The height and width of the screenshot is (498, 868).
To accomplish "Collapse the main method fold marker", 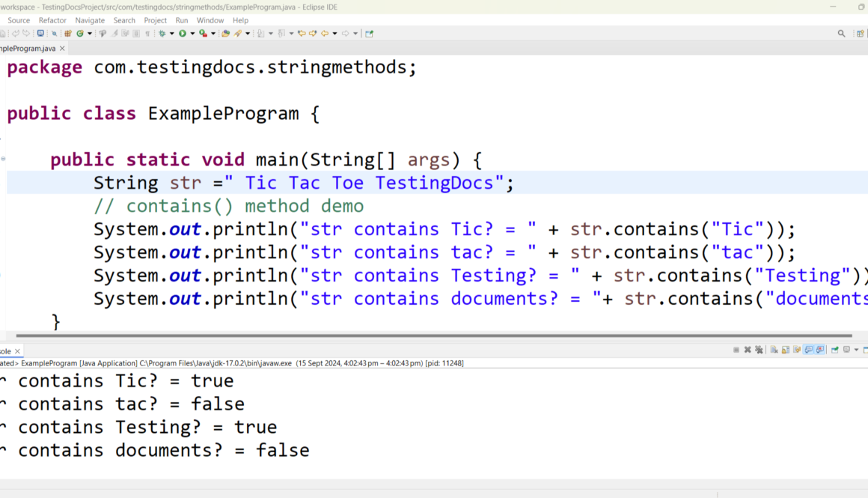I will [x=3, y=159].
